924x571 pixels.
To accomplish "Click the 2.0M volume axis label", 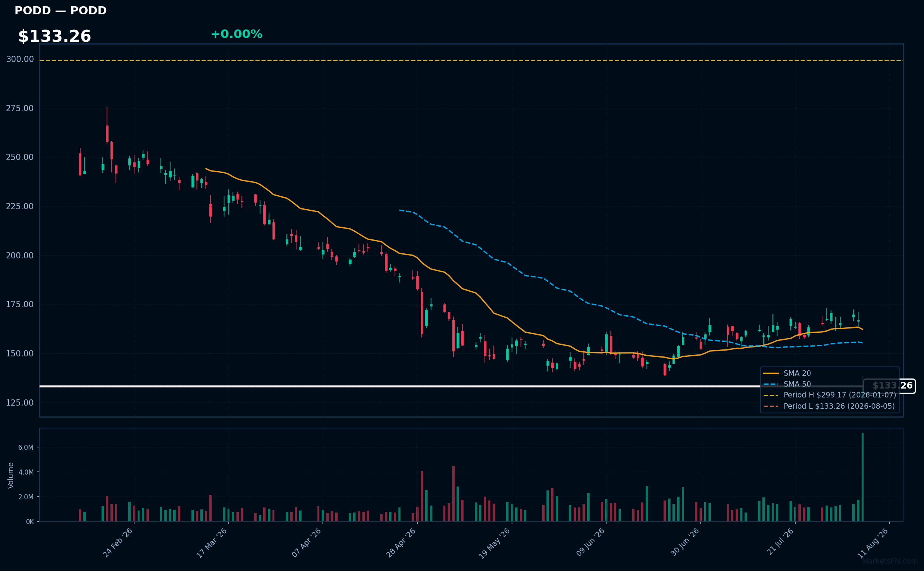I will [x=26, y=497].
